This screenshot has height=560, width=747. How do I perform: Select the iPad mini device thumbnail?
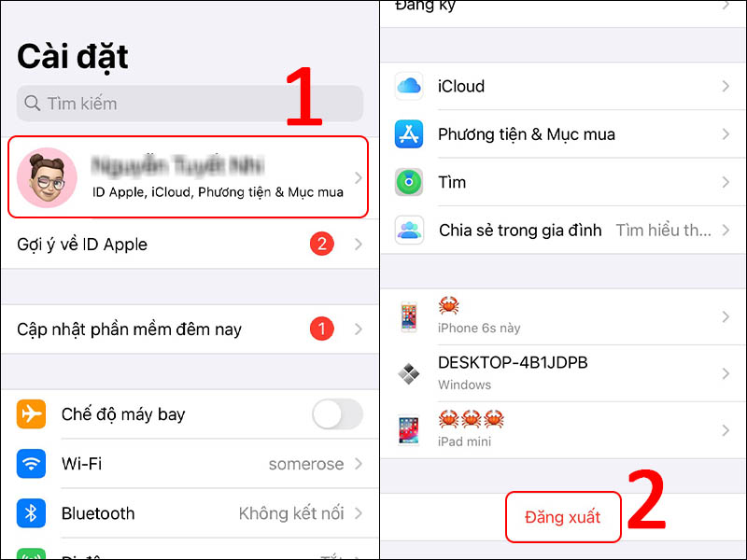pyautogui.click(x=409, y=430)
